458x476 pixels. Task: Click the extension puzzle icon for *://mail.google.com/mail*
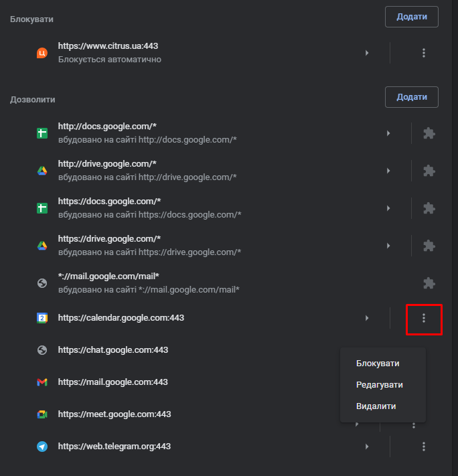pyautogui.click(x=429, y=283)
